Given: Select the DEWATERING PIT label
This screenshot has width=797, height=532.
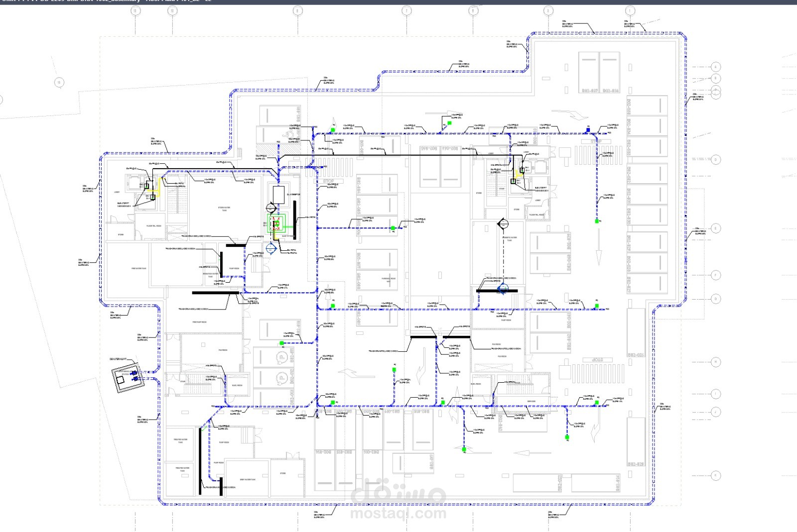Looking at the screenshot, I should pos(118,359).
